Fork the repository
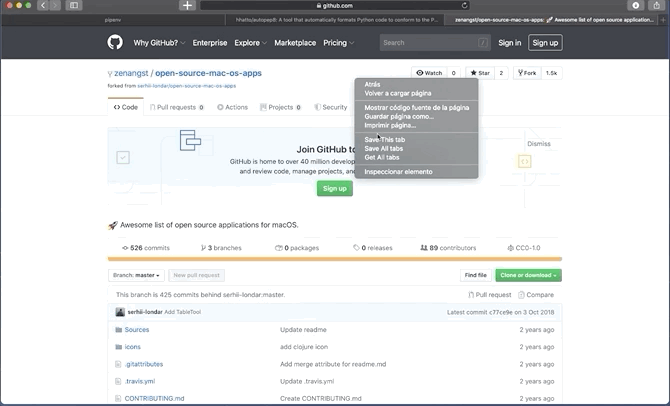 [527, 73]
